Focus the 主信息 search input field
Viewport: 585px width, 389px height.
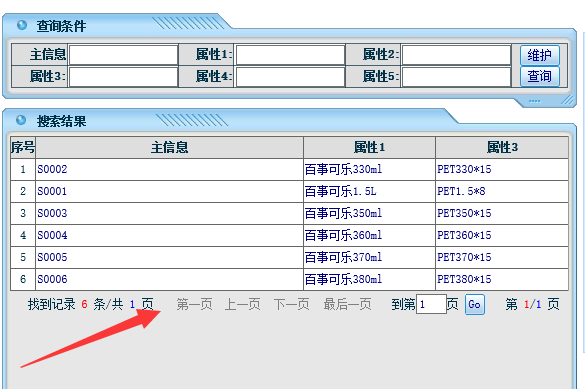click(123, 55)
